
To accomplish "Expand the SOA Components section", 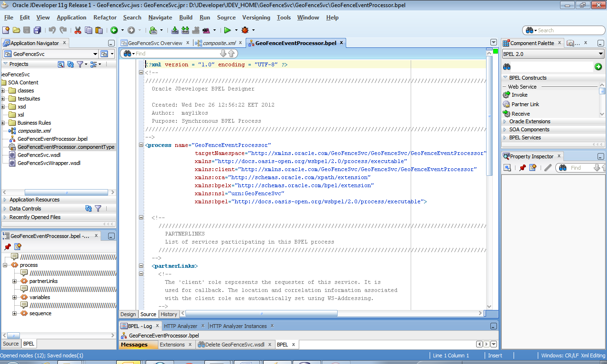I will click(506, 129).
